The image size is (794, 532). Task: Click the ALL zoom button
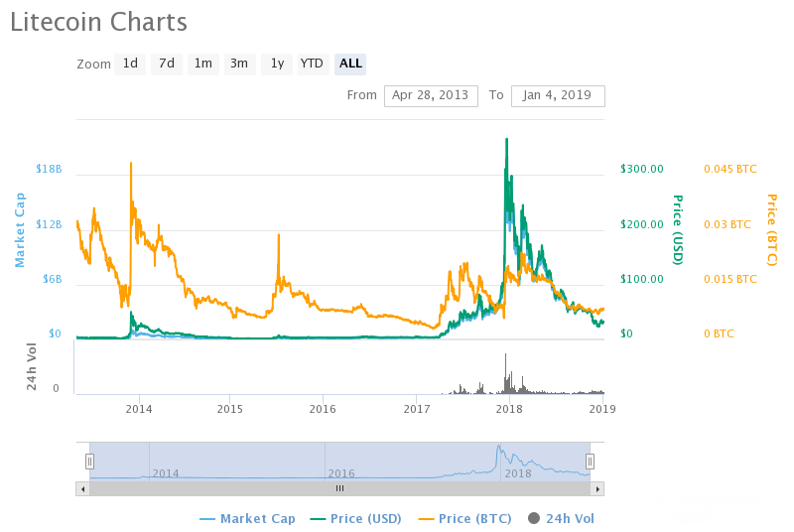(350, 64)
